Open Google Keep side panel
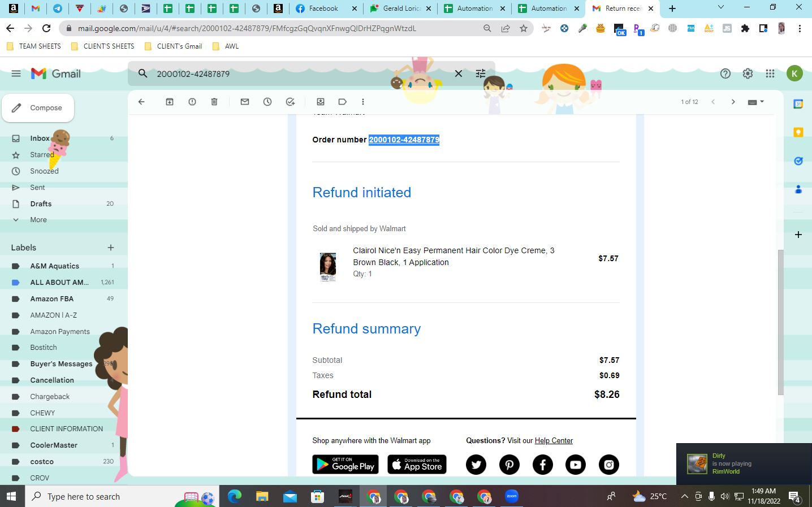 pyautogui.click(x=798, y=132)
